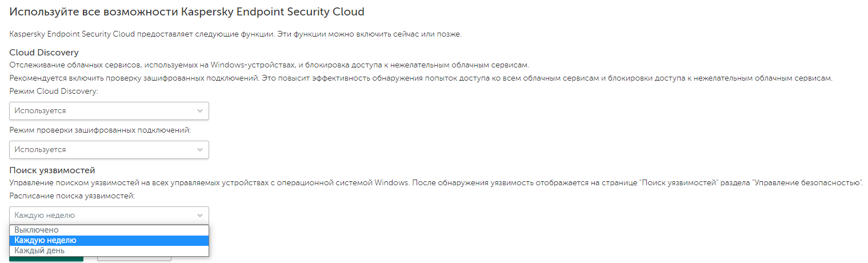Screen dimensions: 868x263
Task: Choose the highlighted 'Каждую неделю' list option
Action: point(46,240)
